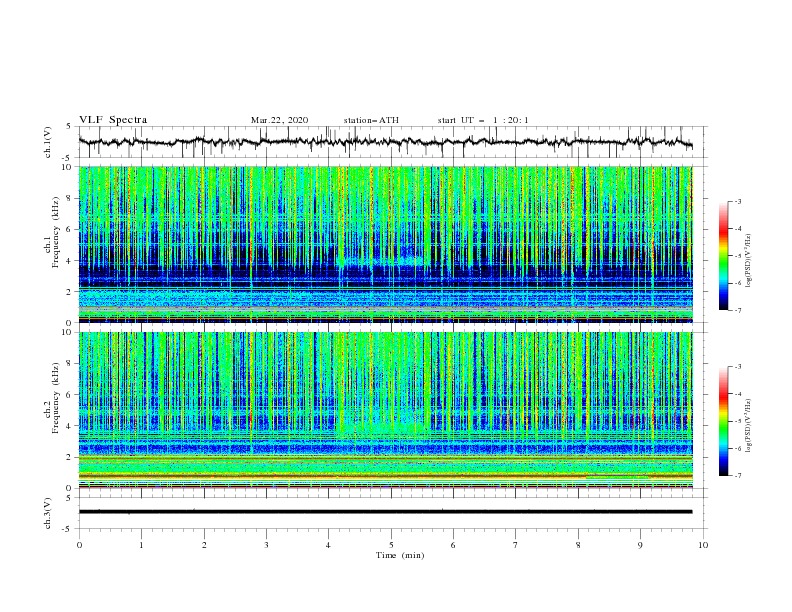Click the ch.1 voltage waveform trace
Image resolution: width=792 pixels, height=612 pixels.
[385, 142]
